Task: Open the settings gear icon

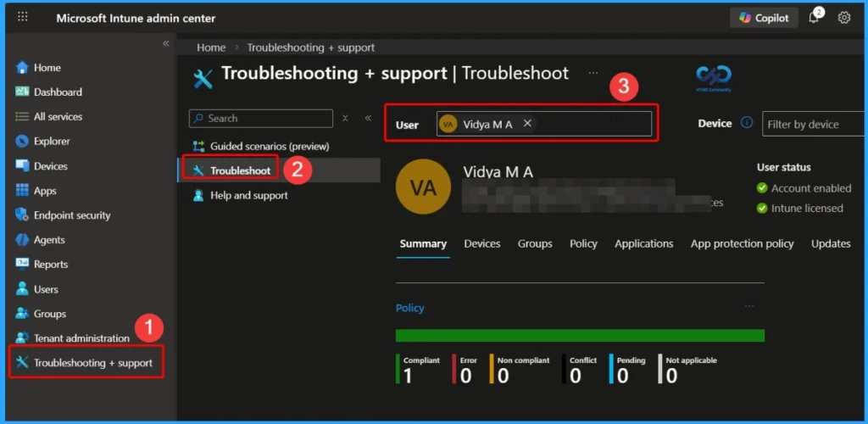Action: (x=843, y=18)
